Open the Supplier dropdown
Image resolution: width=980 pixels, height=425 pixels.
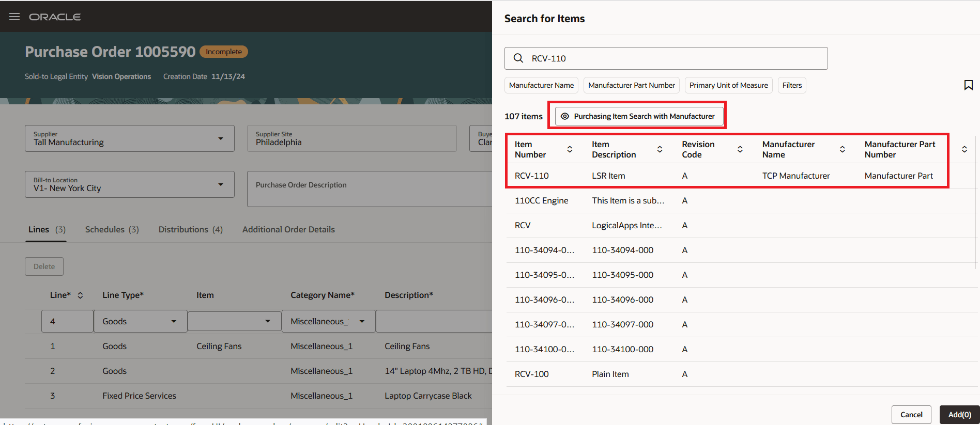click(221, 138)
